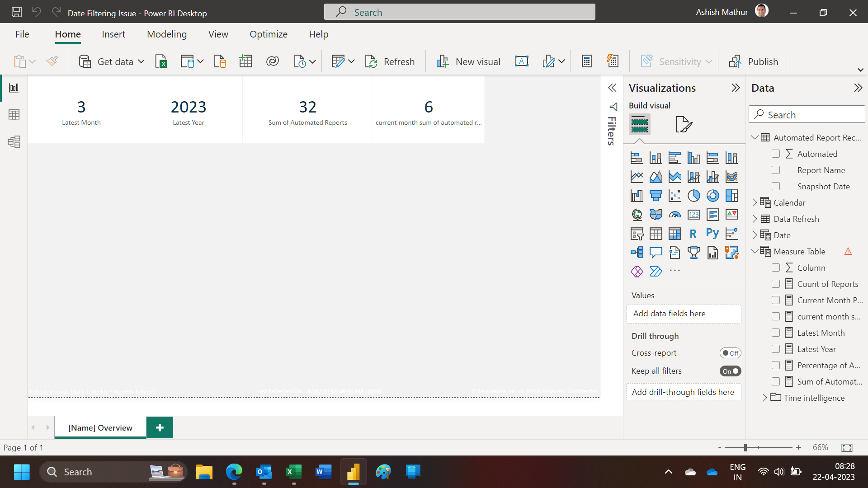868x488 pixels.
Task: Open Format visual pane icon
Action: 684,124
